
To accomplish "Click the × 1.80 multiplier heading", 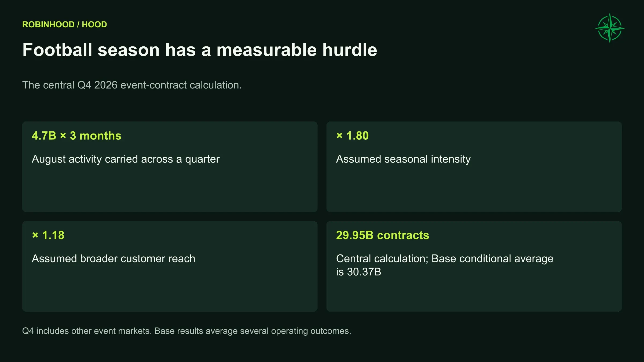I will [x=352, y=136].
